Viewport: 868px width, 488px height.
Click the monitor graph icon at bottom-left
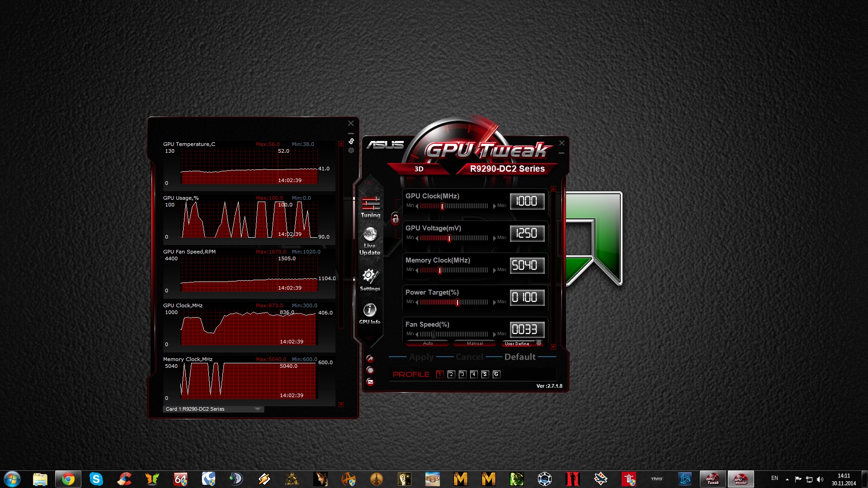(x=370, y=382)
